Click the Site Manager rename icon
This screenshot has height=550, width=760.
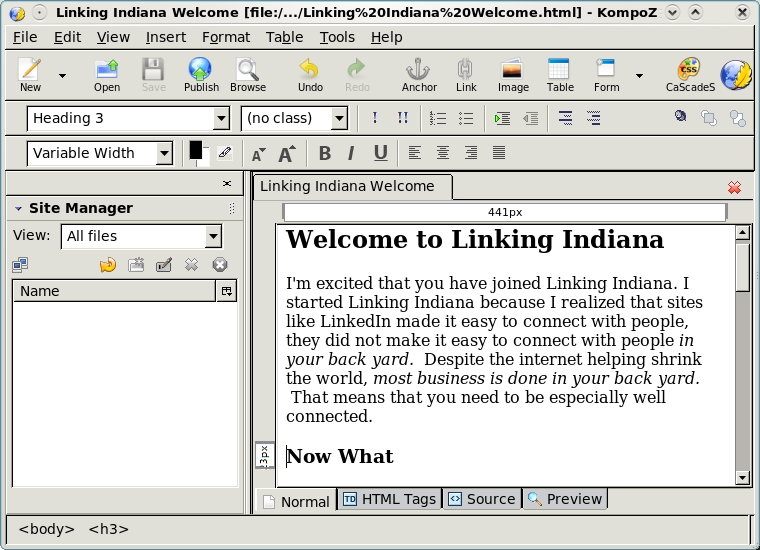coord(164,265)
